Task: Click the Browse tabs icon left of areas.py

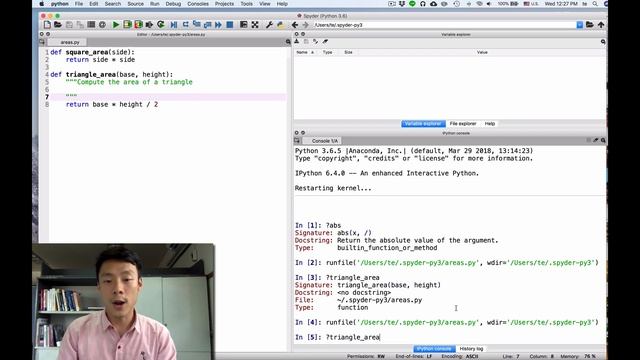Action: [42, 42]
